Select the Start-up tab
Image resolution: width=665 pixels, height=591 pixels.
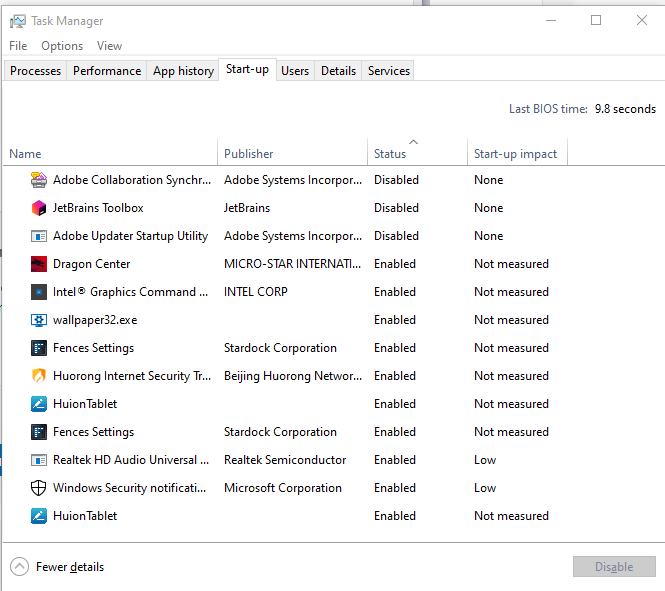tap(247, 69)
